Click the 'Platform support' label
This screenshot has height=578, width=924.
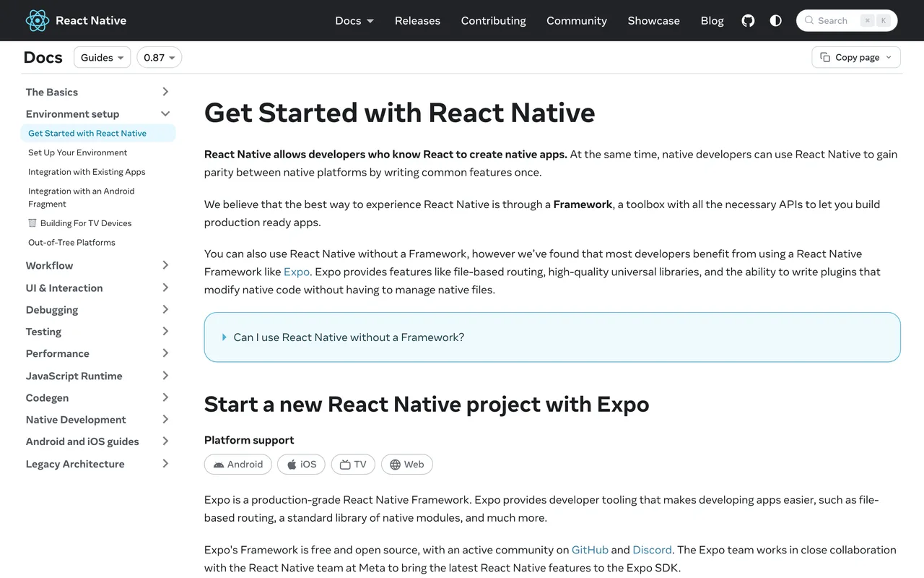click(249, 440)
